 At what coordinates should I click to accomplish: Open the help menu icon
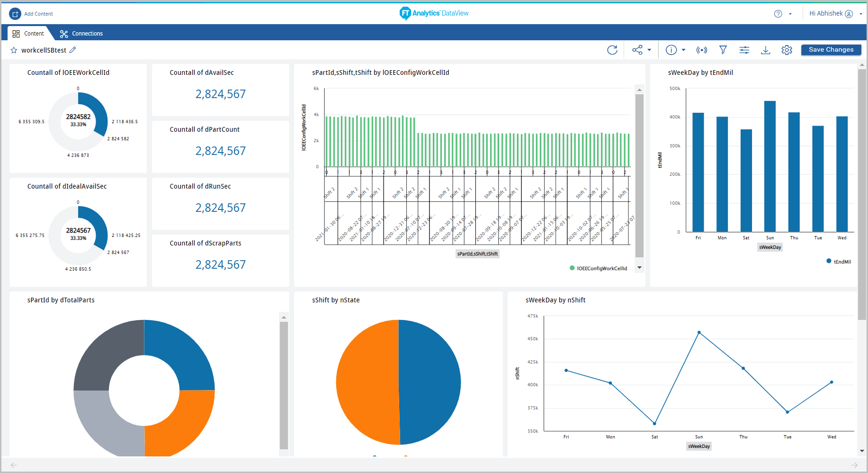tap(777, 14)
